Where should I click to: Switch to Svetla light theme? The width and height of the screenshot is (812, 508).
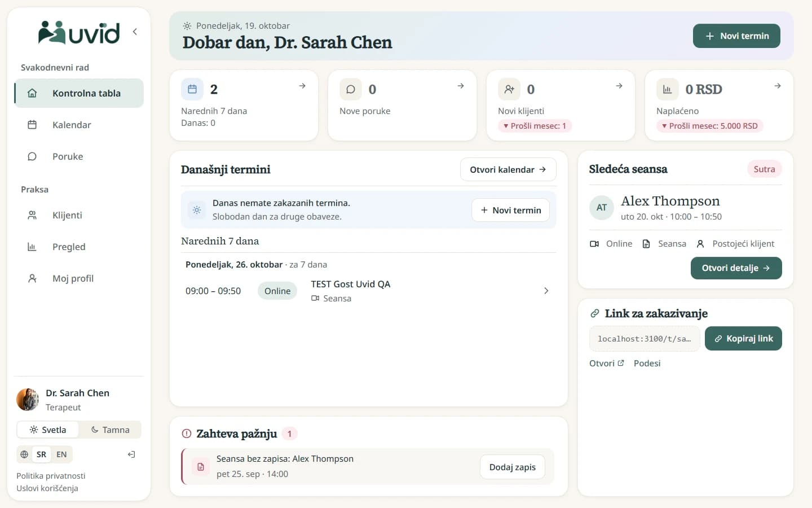coord(48,430)
